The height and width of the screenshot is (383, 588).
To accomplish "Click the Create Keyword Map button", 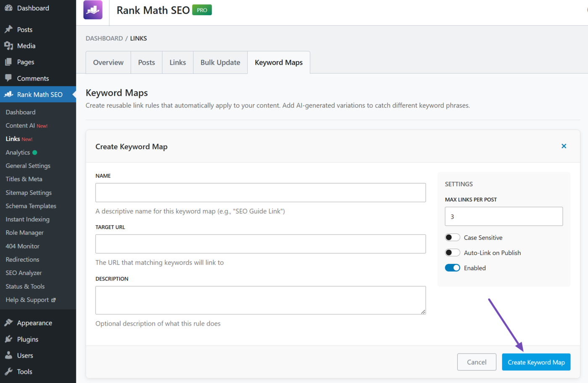I will (x=536, y=362).
